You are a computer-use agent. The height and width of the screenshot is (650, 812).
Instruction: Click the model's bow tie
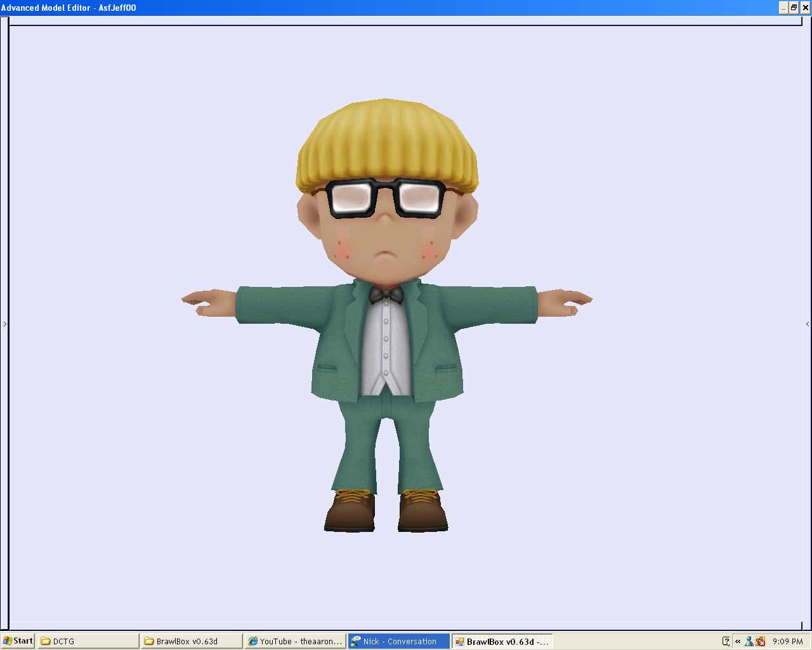(x=388, y=296)
